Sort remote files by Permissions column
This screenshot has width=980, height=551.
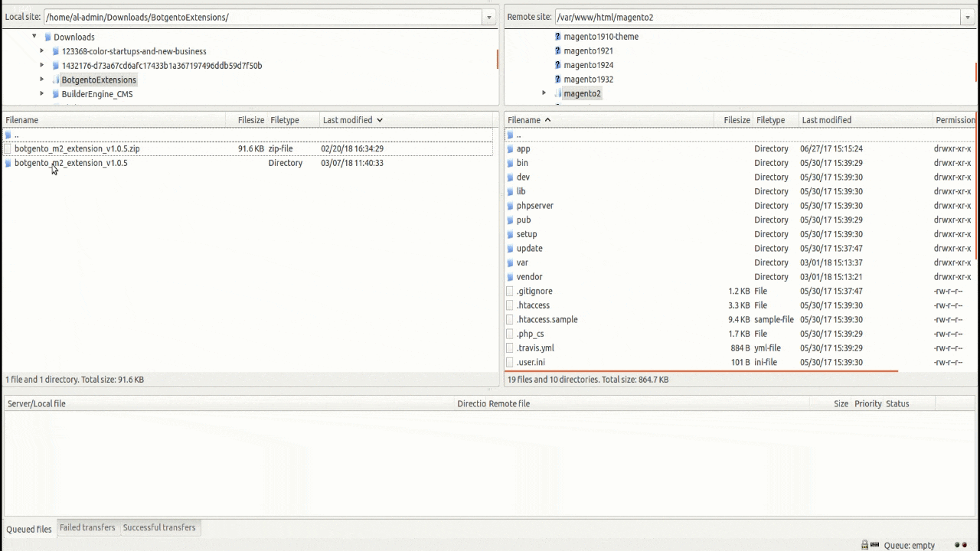[x=955, y=120]
